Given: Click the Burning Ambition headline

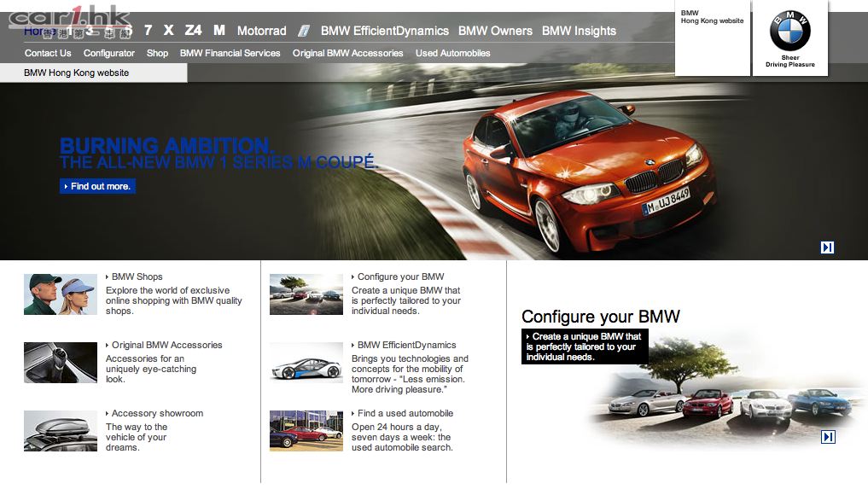Looking at the screenshot, I should (166, 146).
